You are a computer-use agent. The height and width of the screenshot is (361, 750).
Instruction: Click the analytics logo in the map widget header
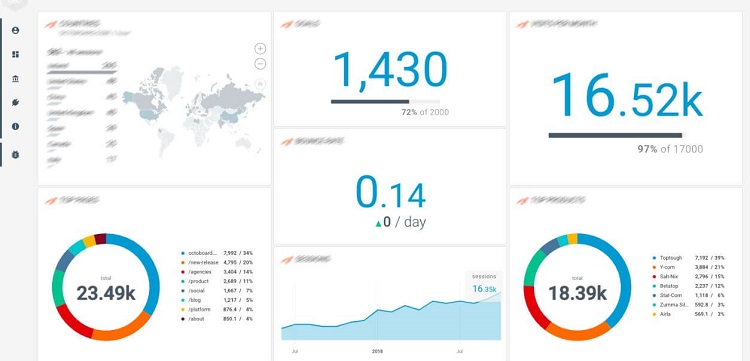point(51,24)
